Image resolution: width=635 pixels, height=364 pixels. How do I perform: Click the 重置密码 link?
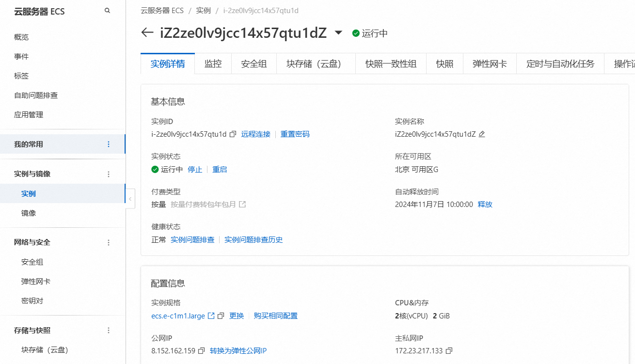tap(295, 134)
